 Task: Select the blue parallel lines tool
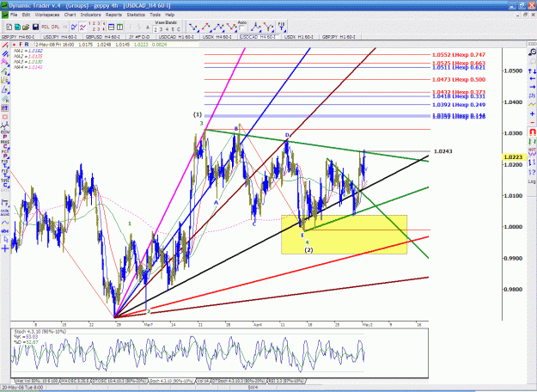click(x=5, y=54)
